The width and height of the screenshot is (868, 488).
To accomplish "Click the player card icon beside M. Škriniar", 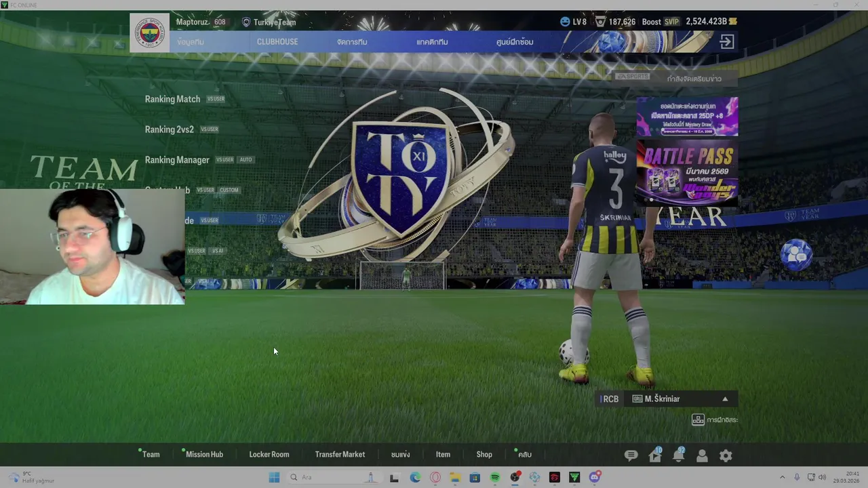I will point(637,399).
